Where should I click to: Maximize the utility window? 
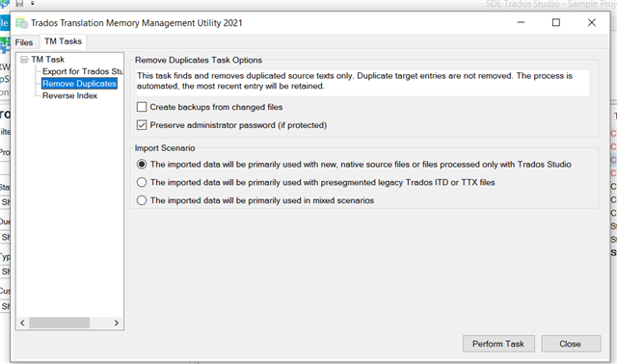click(556, 22)
